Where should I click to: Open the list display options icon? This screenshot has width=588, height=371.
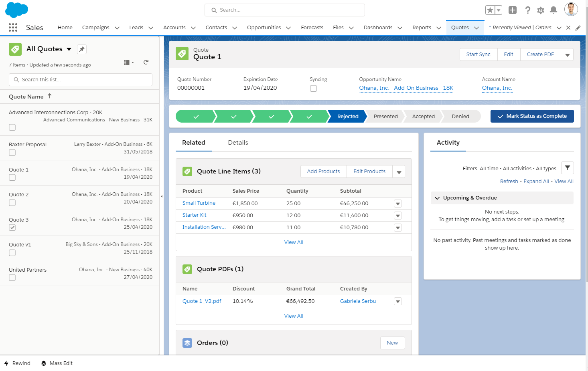click(x=129, y=62)
